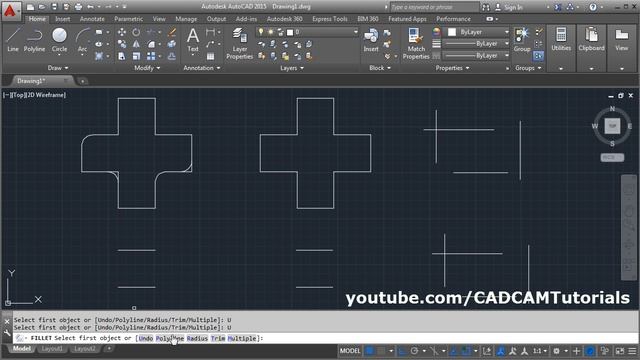Open the Utilities panel button
This screenshot has width=640, height=360.
(x=561, y=40)
